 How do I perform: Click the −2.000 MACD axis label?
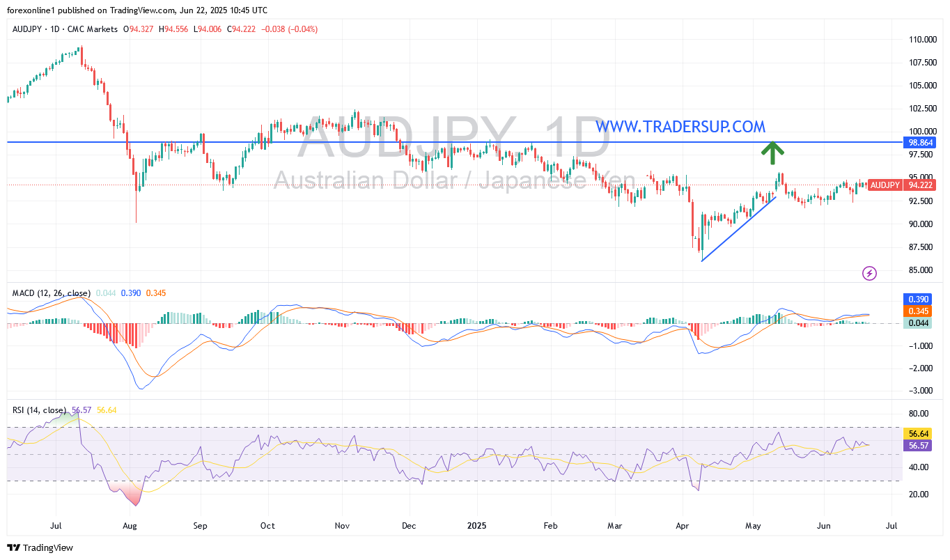[x=920, y=368]
